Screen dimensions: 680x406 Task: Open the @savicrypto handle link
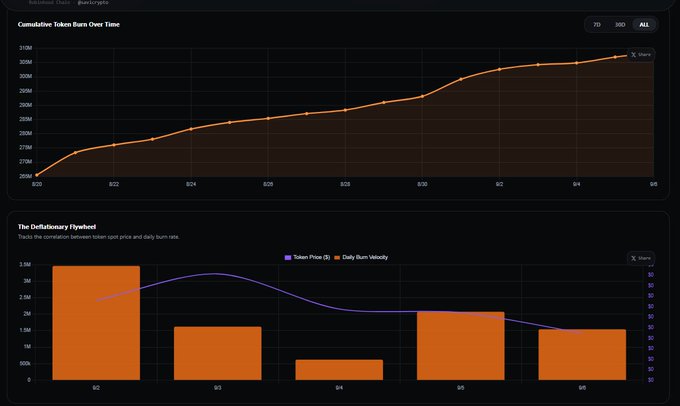(x=93, y=3)
